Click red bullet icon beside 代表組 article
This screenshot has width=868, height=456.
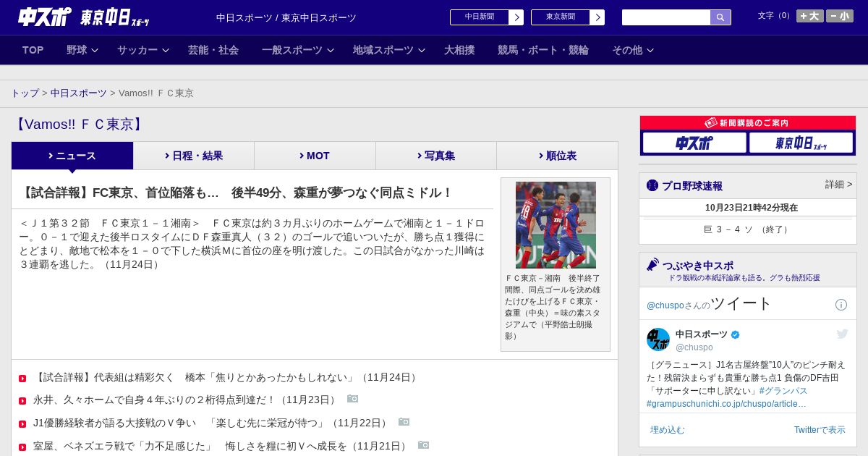(x=22, y=379)
